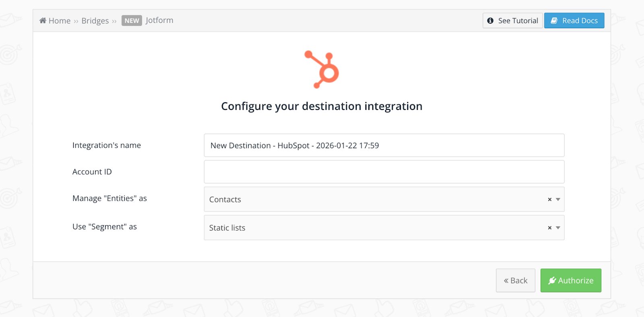644x317 pixels.
Task: Open the Read Docs button
Action: (574, 21)
